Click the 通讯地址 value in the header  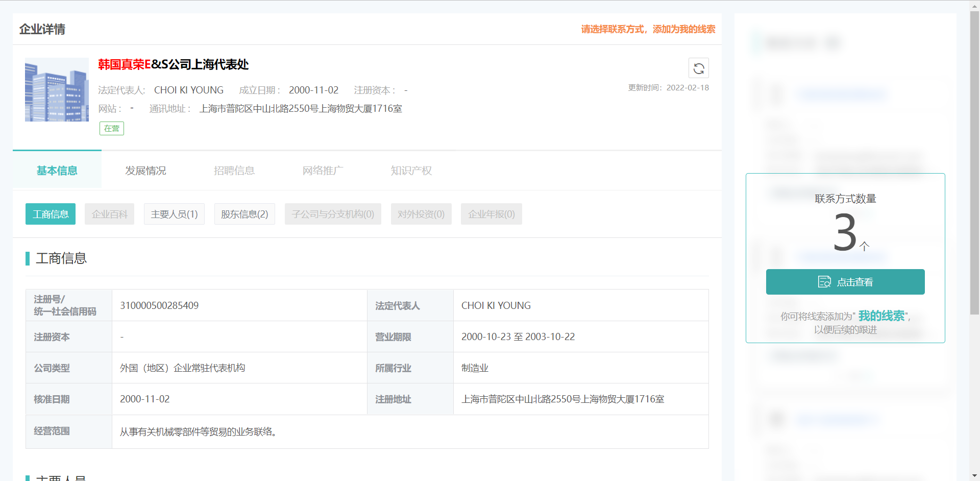(x=301, y=108)
